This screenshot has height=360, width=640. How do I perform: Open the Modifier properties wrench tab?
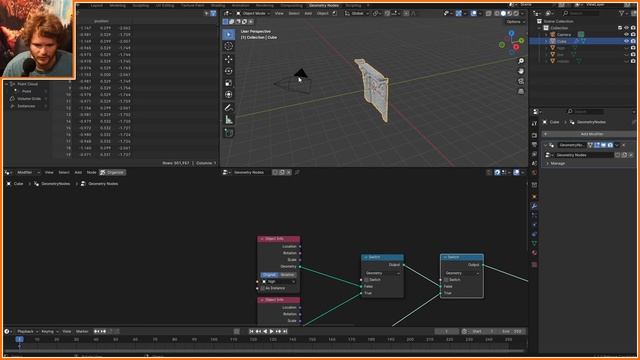pos(534,206)
